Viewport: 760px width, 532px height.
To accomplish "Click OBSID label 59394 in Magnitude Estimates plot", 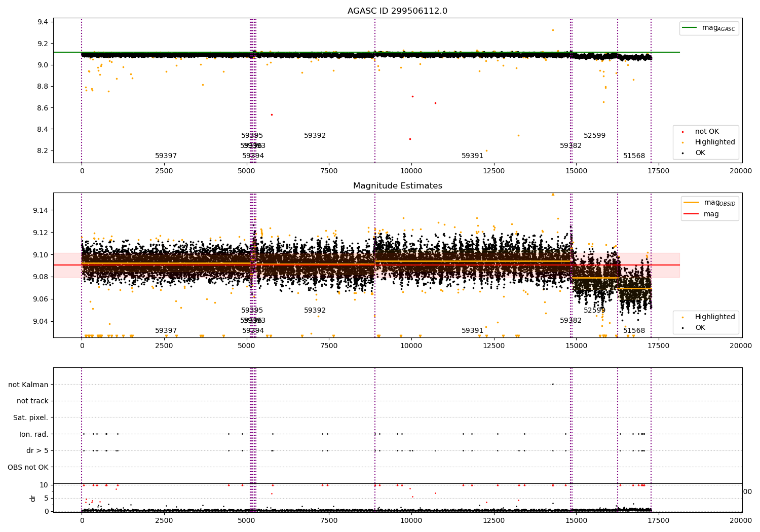I will pos(253,331).
